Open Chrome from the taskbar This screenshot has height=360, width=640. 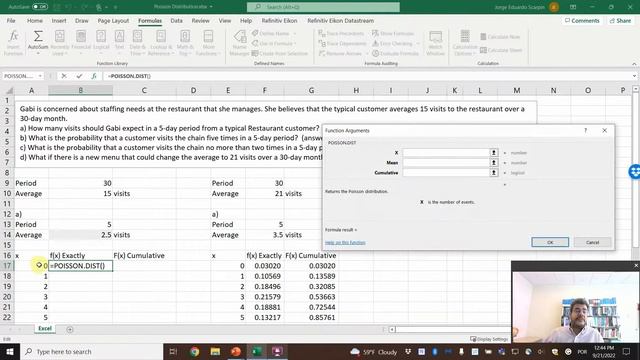pos(195,351)
